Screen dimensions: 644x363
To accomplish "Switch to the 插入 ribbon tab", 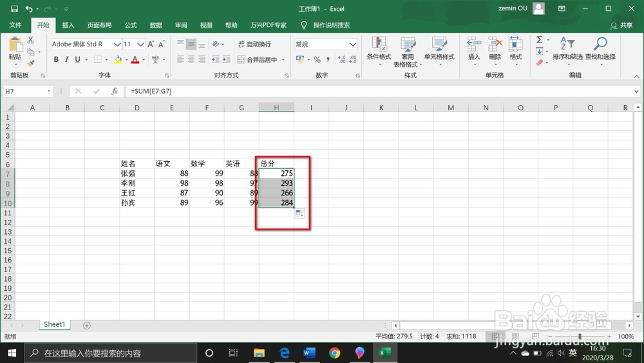I will (68, 25).
